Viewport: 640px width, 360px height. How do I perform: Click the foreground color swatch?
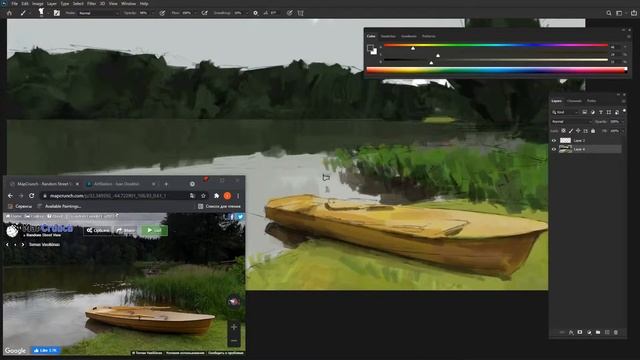click(370, 48)
